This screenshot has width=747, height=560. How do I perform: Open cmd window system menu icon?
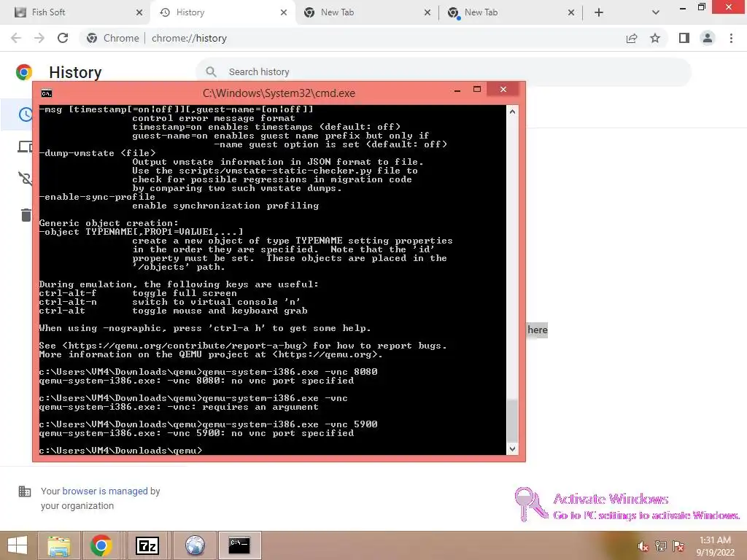46,93
